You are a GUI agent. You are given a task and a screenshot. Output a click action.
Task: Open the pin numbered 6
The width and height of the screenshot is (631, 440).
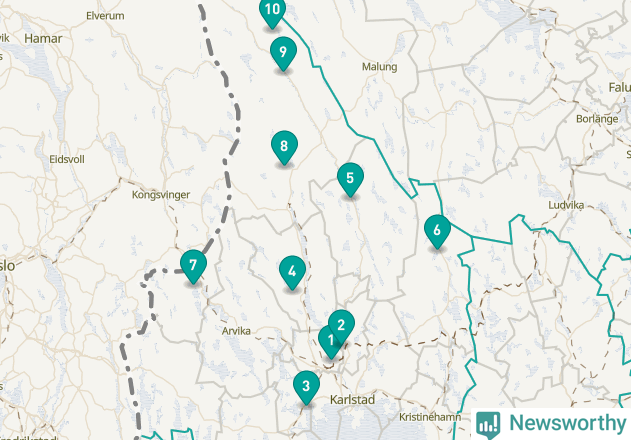[x=437, y=230]
